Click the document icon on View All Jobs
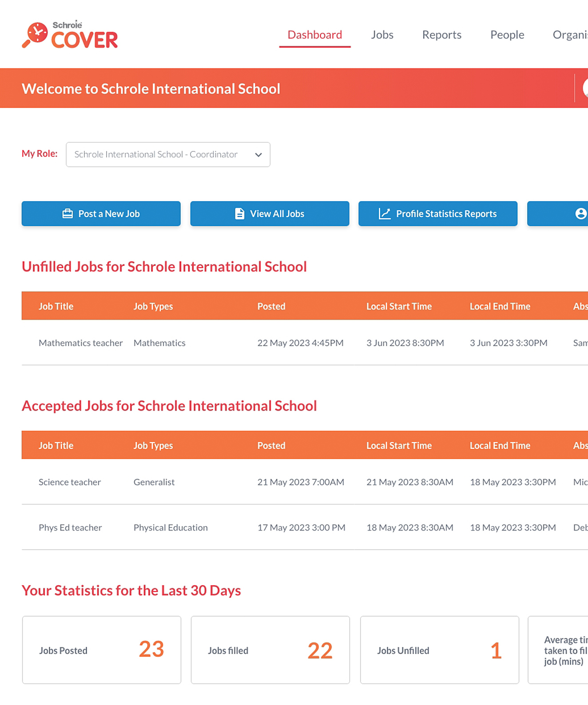588x705 pixels. pos(239,214)
